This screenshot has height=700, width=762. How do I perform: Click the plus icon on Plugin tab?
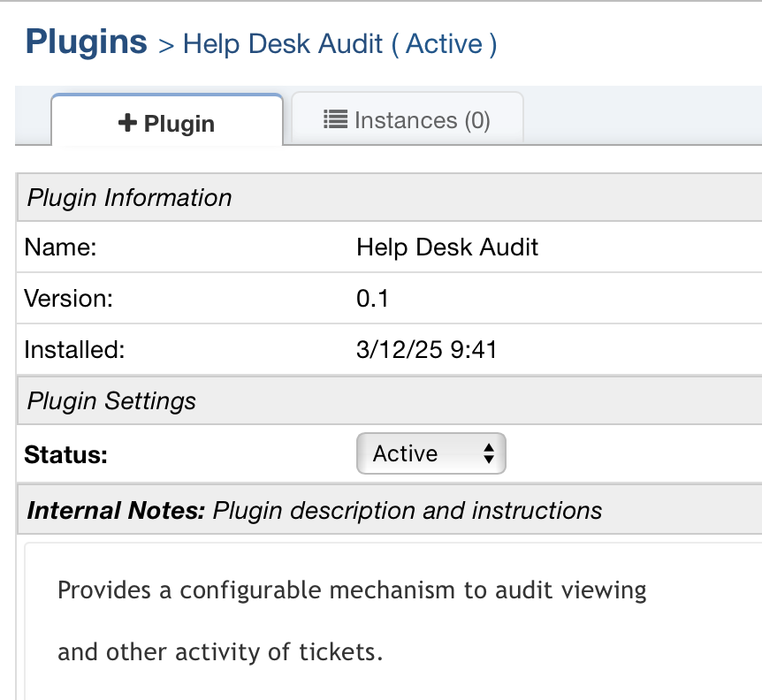128,124
